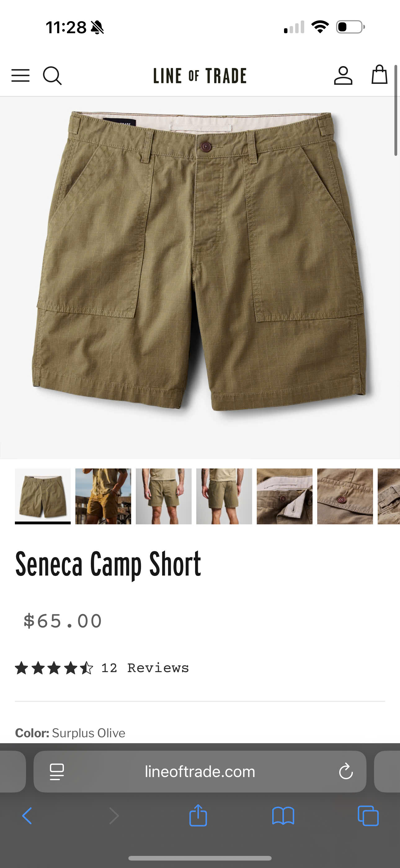Tap the lineoftrade.com address bar
The width and height of the screenshot is (400, 868).
[x=200, y=771]
